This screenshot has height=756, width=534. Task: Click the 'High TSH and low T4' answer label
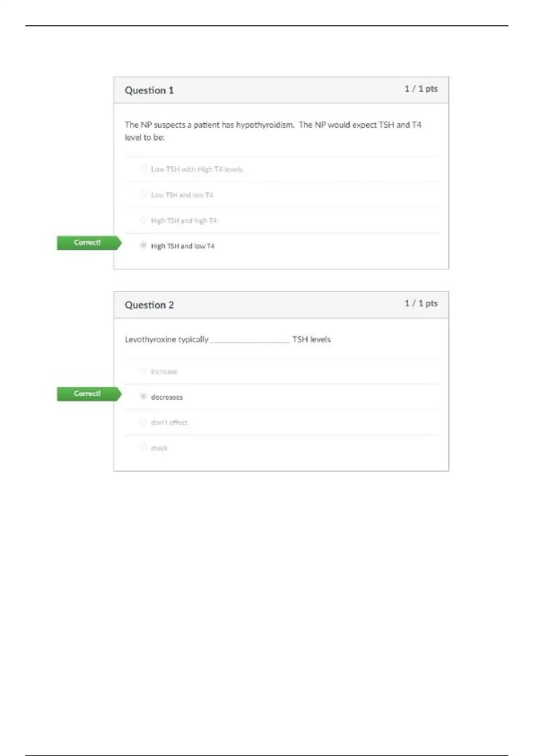(x=182, y=246)
